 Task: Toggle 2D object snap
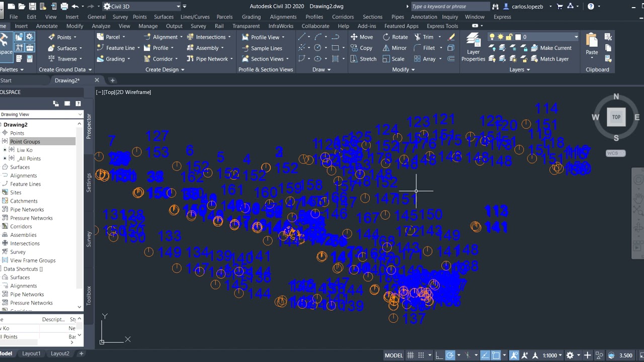click(496, 355)
